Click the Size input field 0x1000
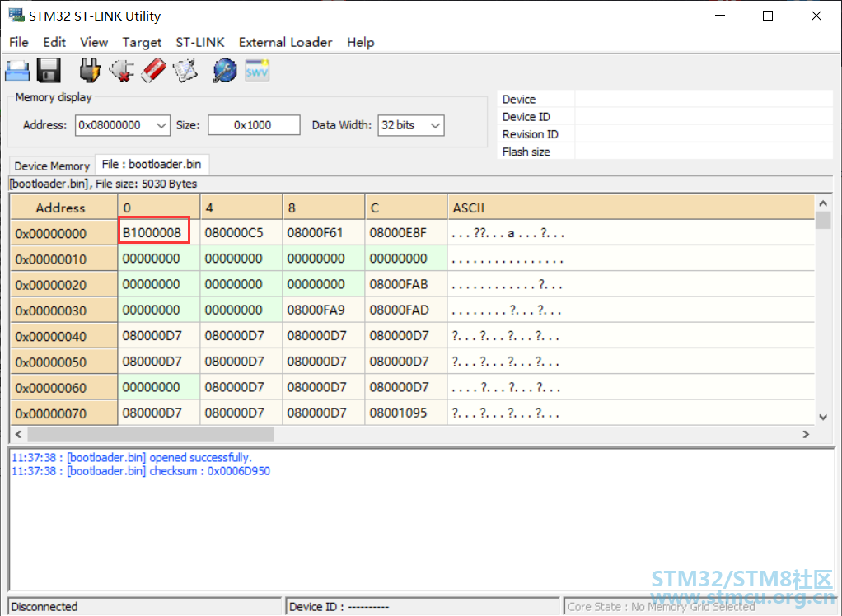The width and height of the screenshot is (842, 616). pos(254,125)
